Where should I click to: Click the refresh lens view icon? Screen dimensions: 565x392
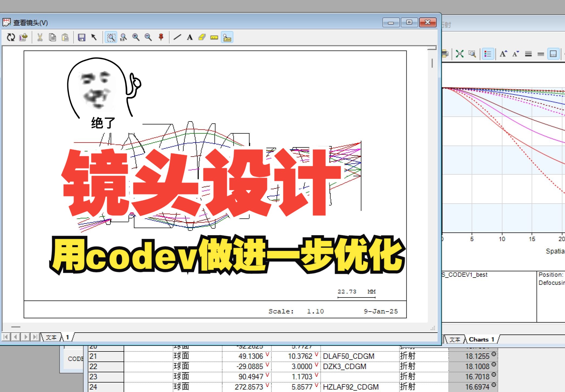[x=11, y=38]
